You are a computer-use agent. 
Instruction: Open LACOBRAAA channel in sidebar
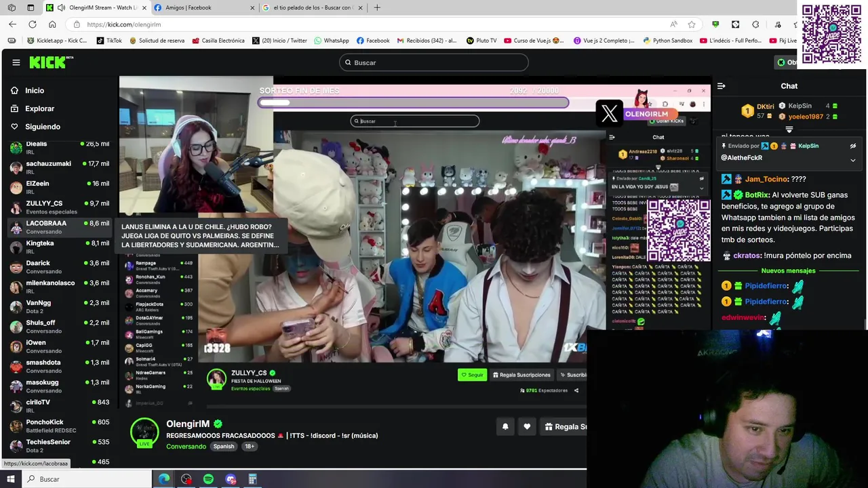59,227
